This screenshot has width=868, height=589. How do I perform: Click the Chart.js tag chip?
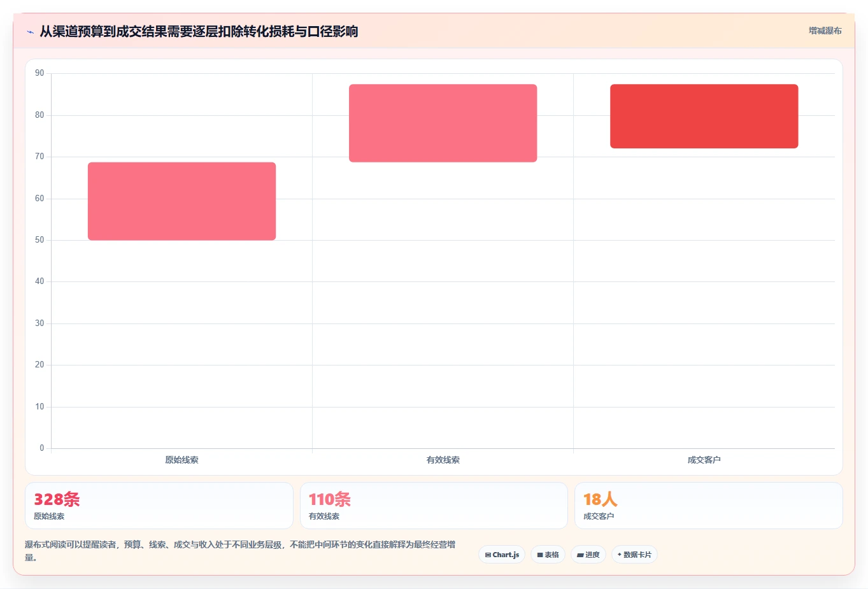coord(502,555)
